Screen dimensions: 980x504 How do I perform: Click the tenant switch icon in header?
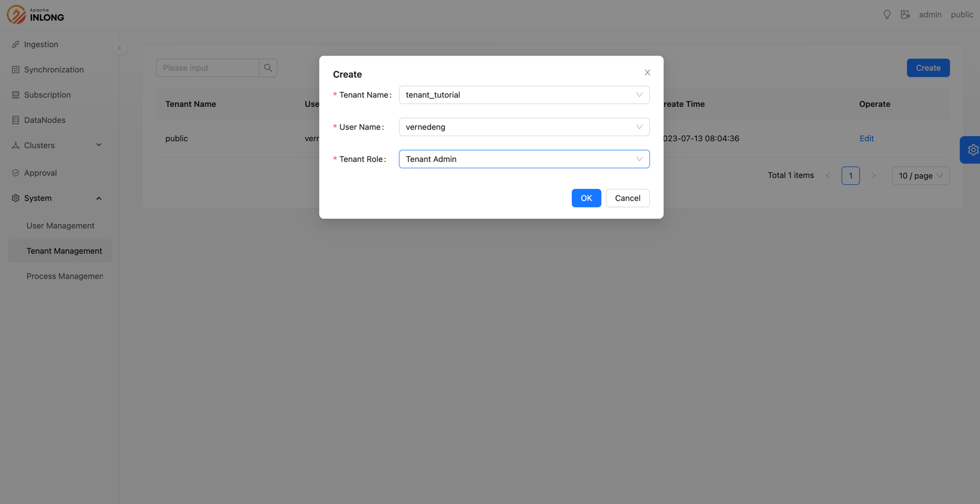(905, 14)
